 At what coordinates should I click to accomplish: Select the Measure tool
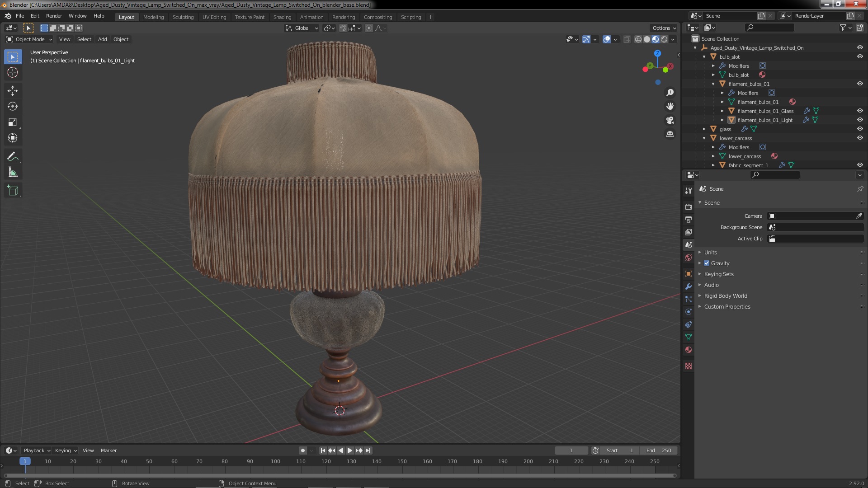[x=13, y=173]
